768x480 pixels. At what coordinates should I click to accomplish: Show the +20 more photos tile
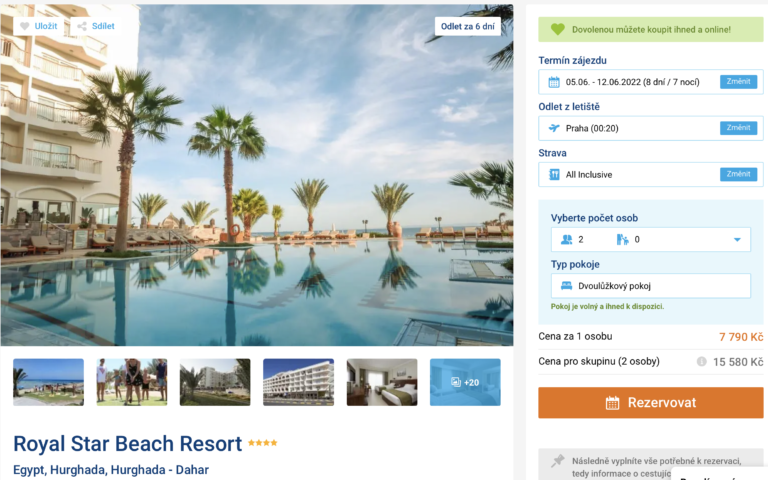[465, 382]
